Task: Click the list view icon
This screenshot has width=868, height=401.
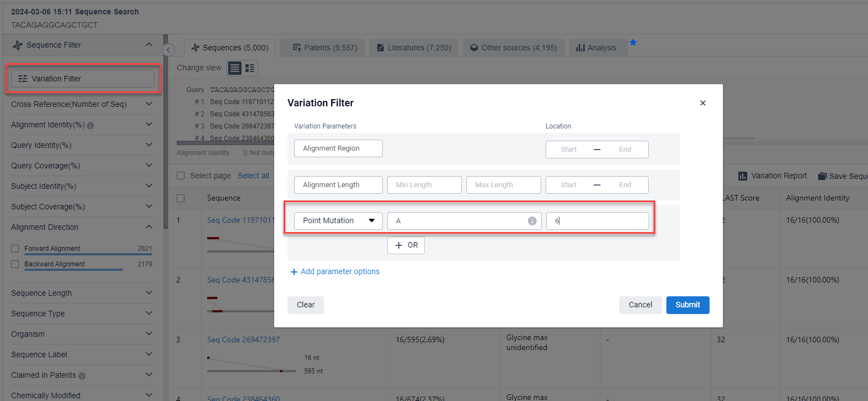Action: tap(235, 68)
